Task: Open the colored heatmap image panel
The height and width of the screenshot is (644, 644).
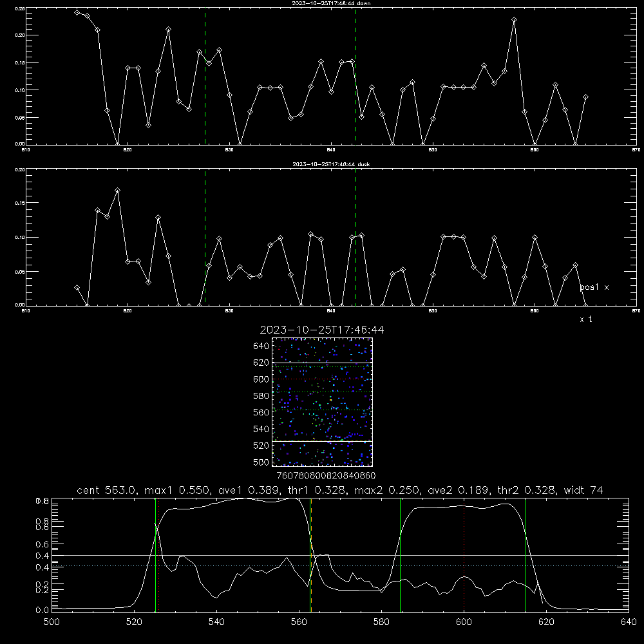Action: click(x=323, y=402)
